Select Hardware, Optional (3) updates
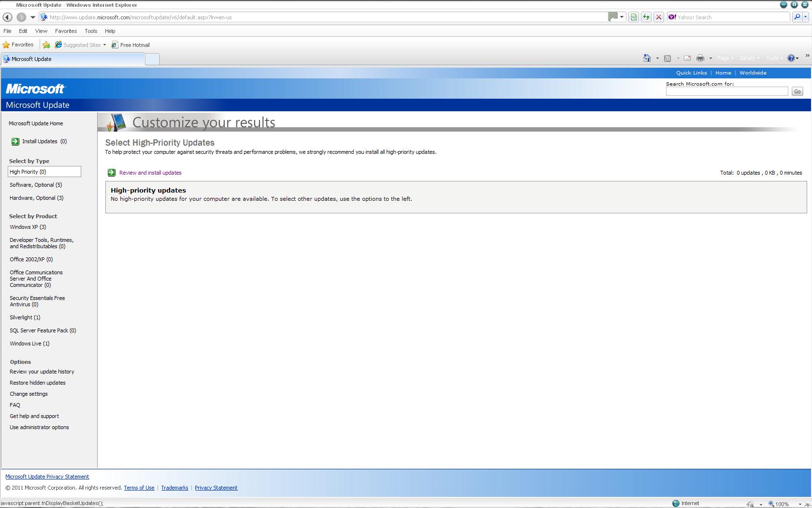The height and width of the screenshot is (508, 812). [37, 198]
